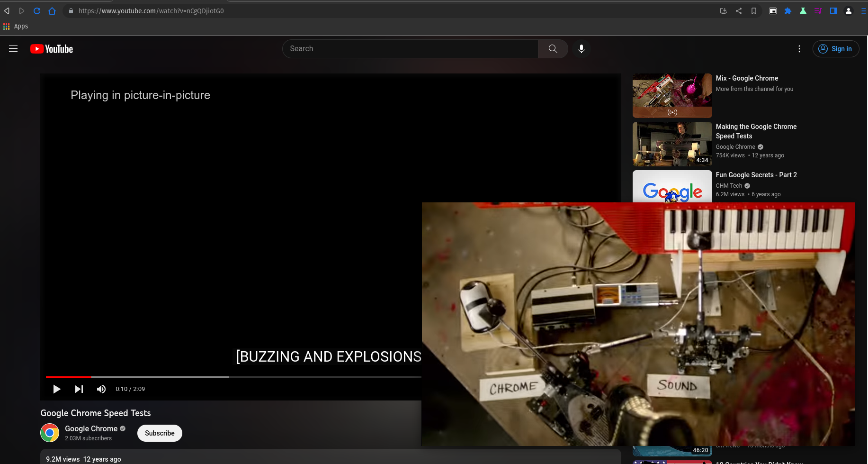The image size is (868, 464).
Task: Click the 0:10 / 2:09 time display
Action: pyautogui.click(x=130, y=389)
